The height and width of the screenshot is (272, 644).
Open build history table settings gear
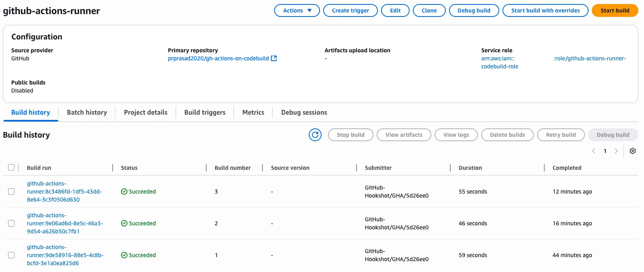(633, 151)
